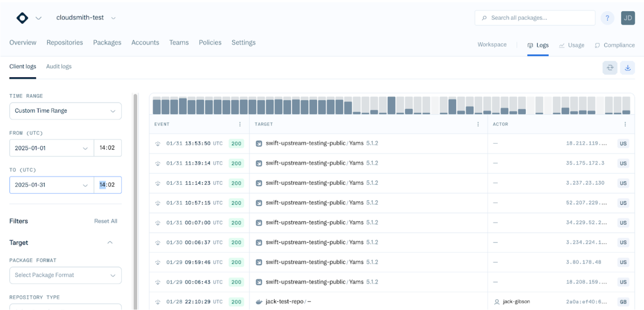Click download icon on 22:10:29 row
Screen dimensions: 644x310
coord(157,302)
